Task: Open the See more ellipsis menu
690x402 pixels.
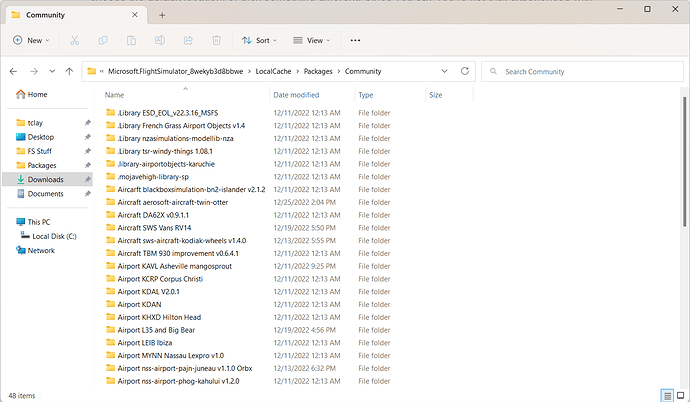Action: click(x=355, y=40)
